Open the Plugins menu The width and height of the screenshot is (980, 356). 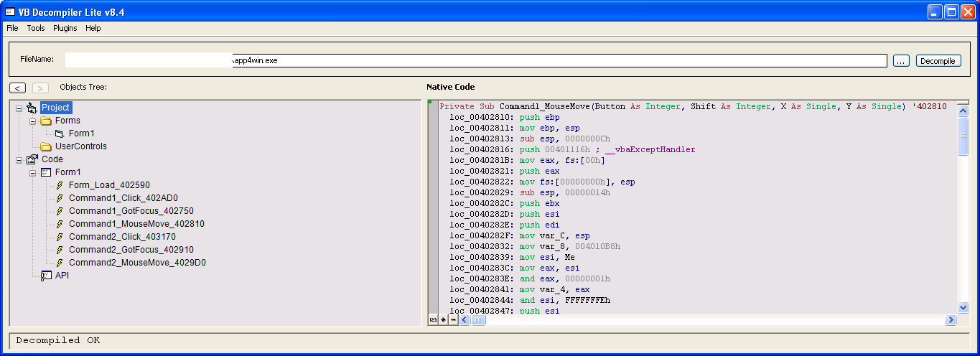[65, 28]
